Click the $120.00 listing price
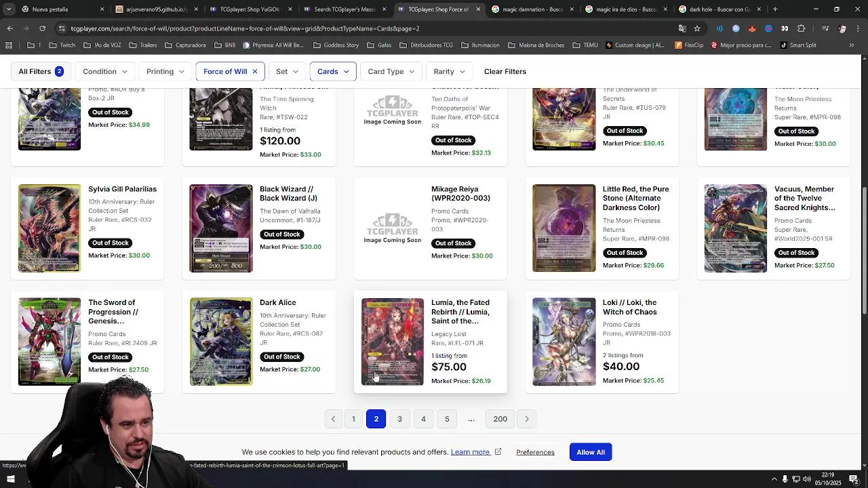868x488 pixels. click(x=280, y=141)
